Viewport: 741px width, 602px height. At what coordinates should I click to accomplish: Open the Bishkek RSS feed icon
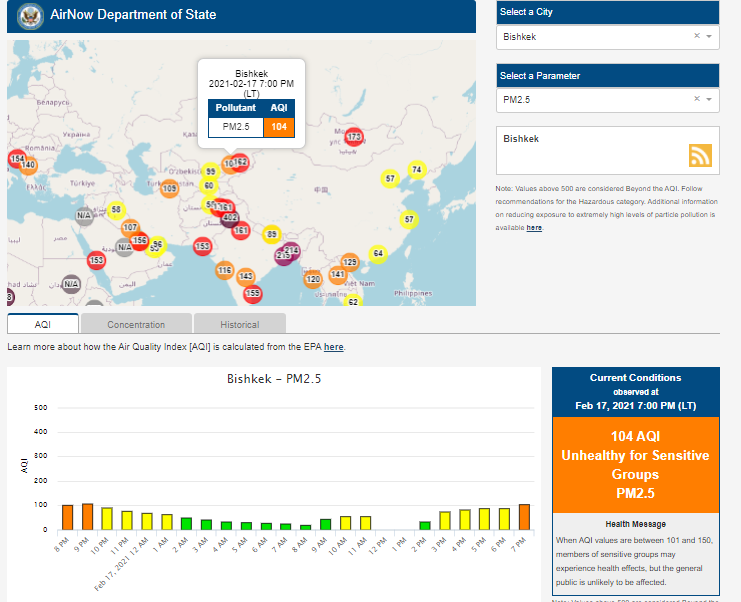tap(700, 155)
